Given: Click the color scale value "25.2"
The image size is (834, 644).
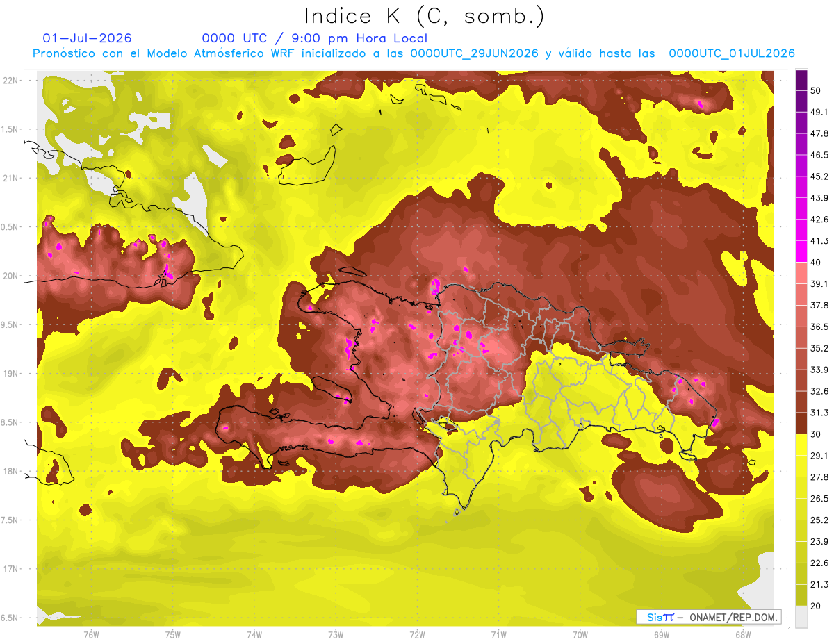Looking at the screenshot, I should click(x=819, y=520).
